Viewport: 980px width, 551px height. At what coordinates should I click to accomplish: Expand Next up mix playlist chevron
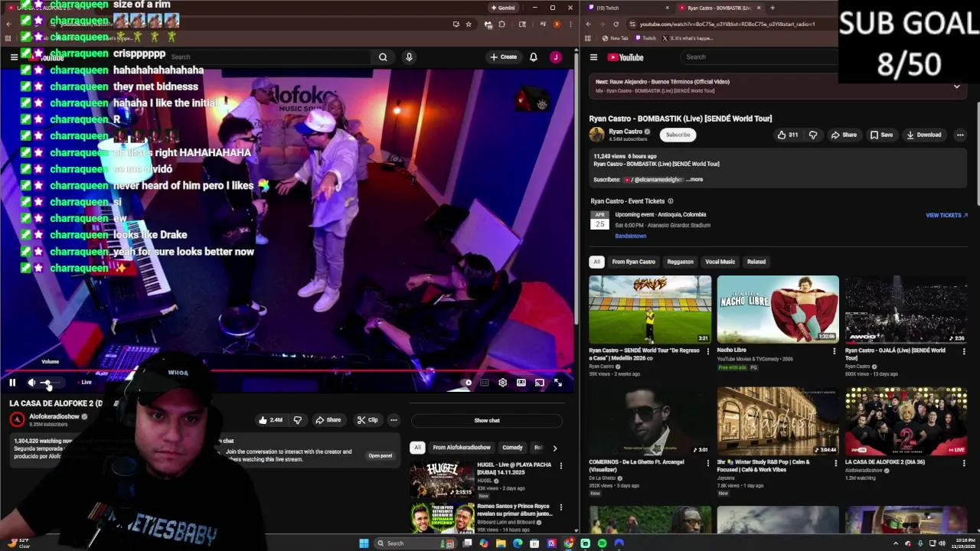[x=956, y=86]
